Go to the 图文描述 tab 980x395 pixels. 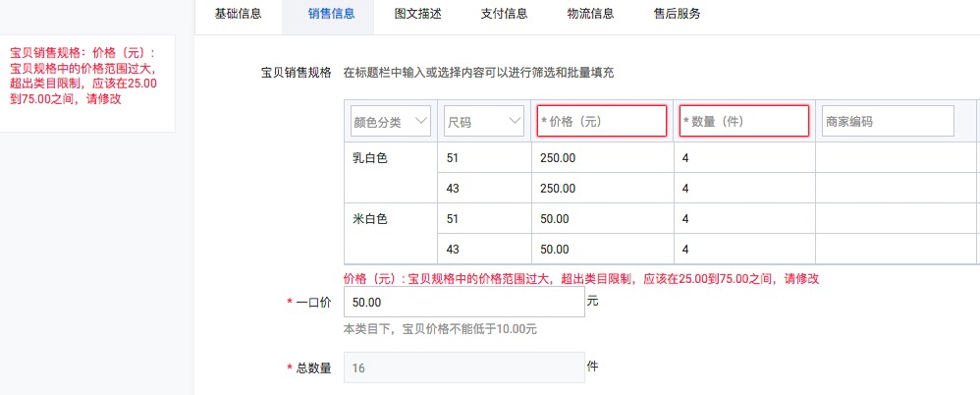[417, 14]
